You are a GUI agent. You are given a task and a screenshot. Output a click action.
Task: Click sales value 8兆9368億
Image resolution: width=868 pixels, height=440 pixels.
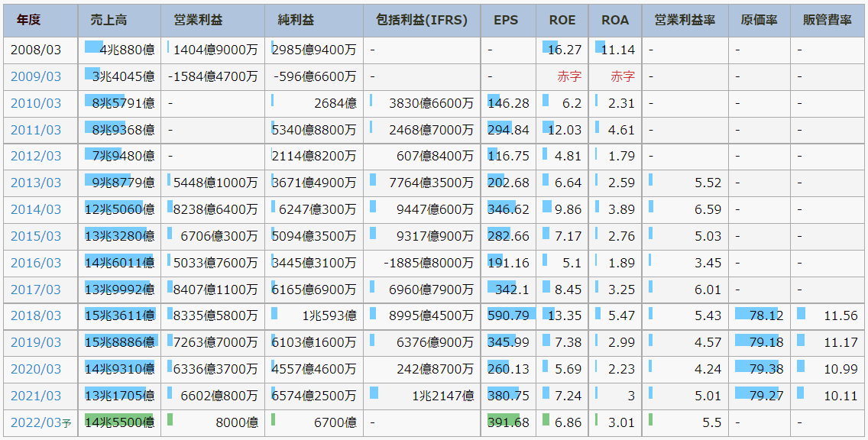(x=124, y=130)
